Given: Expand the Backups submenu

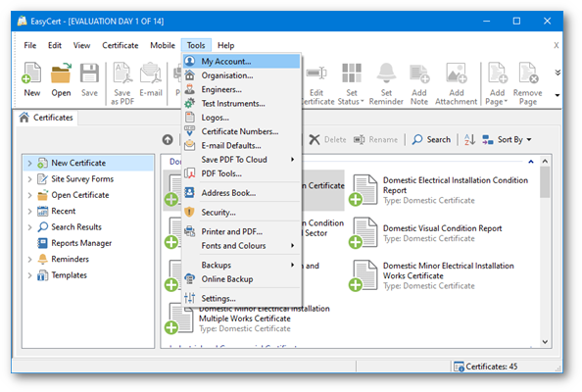Looking at the screenshot, I should (241, 265).
